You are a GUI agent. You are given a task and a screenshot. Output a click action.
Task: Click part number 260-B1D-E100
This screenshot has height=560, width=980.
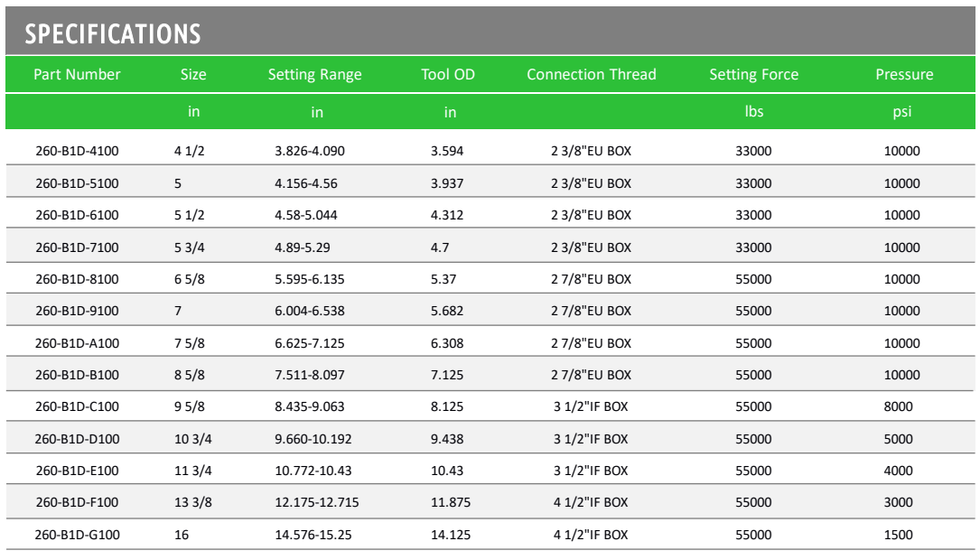pos(77,471)
